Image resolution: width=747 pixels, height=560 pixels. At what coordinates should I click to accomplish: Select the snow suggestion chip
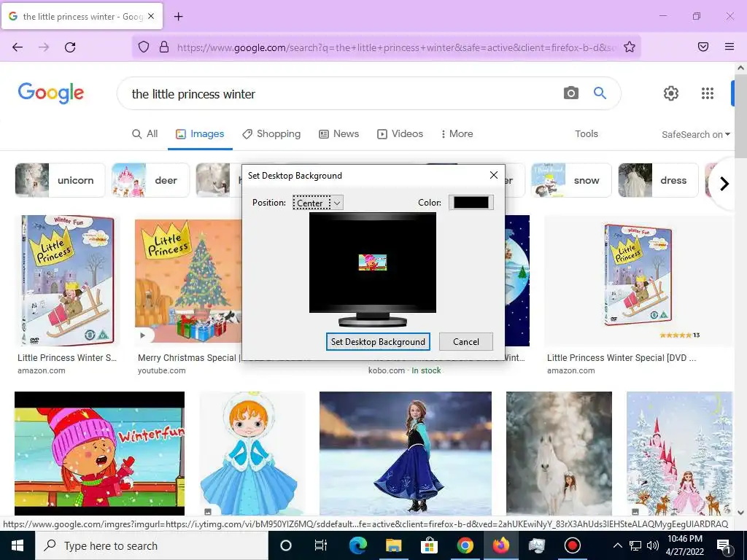click(571, 180)
